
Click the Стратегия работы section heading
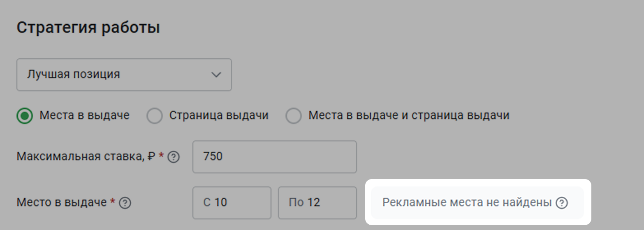(x=88, y=29)
